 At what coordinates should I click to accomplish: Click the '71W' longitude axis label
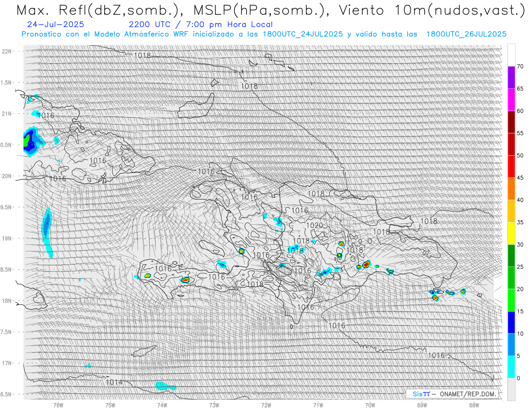click(318, 405)
